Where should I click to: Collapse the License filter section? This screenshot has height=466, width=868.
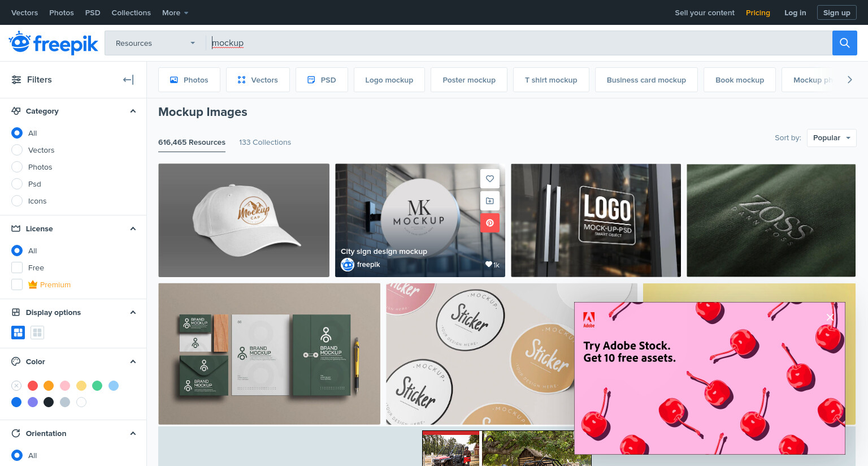tap(133, 228)
